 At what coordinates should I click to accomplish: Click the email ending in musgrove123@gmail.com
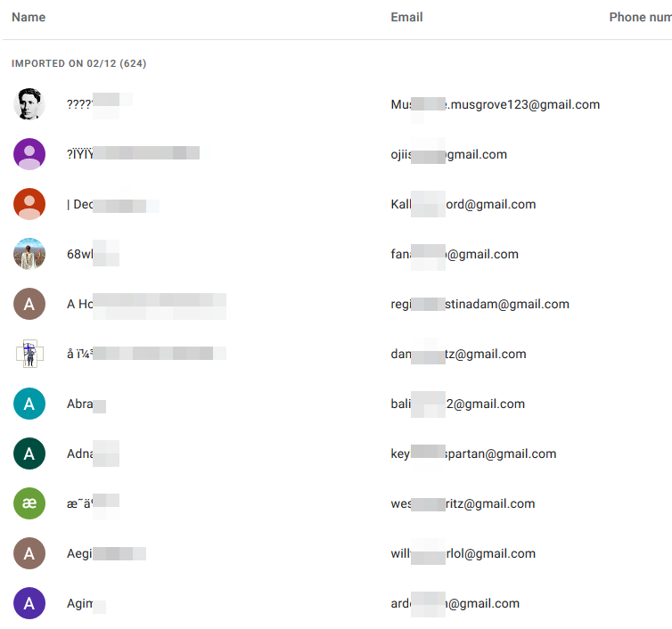click(495, 104)
